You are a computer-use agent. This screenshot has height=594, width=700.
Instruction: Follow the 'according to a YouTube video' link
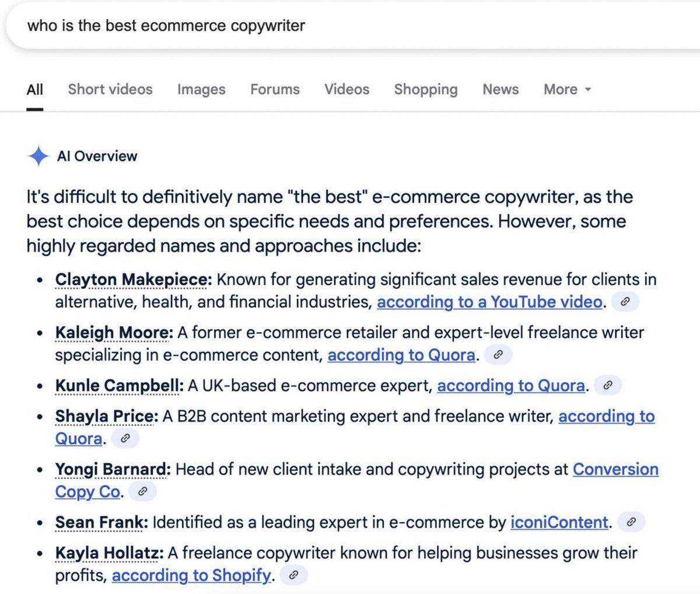(x=489, y=302)
